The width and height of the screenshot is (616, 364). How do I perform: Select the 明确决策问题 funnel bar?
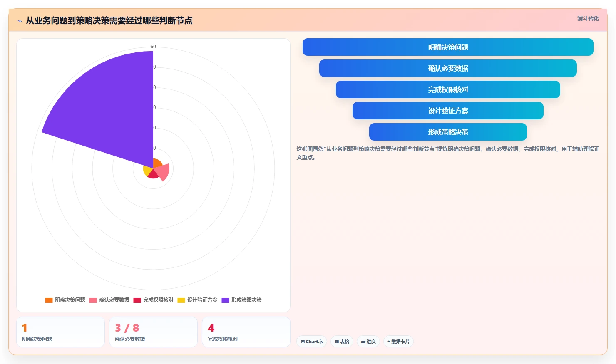pyautogui.click(x=448, y=47)
